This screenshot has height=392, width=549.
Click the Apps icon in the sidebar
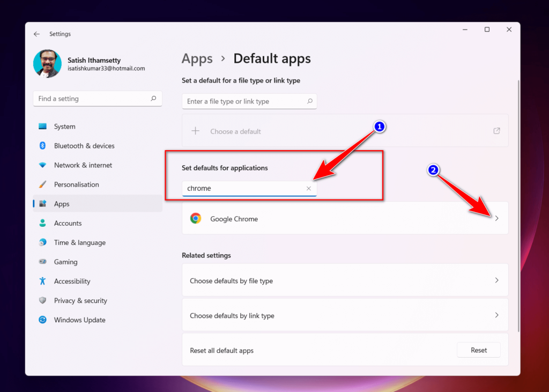tap(43, 204)
